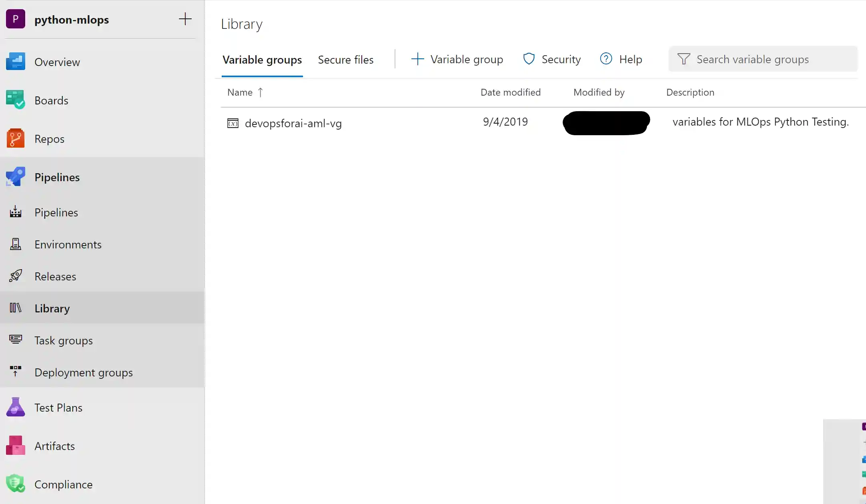
Task: Open the Releases page
Action: (x=55, y=276)
